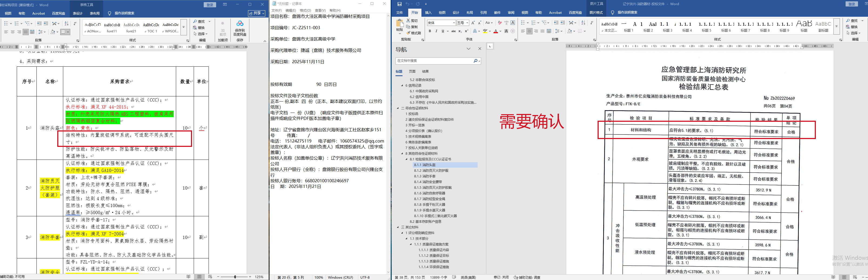Toggle center alignment in the right Word window

(x=529, y=31)
